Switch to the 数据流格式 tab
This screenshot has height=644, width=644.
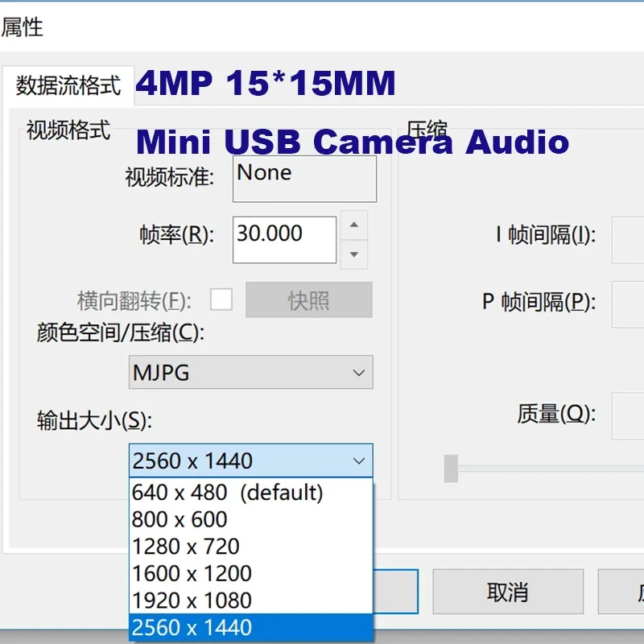tap(68, 84)
